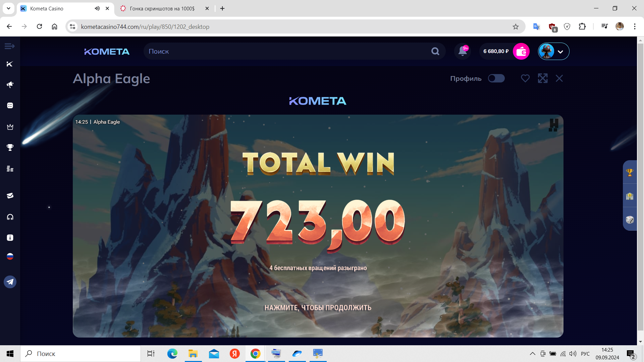Viewport: 644px width, 362px height.
Task: Switch language with Russian flag icon
Action: pos(10,256)
